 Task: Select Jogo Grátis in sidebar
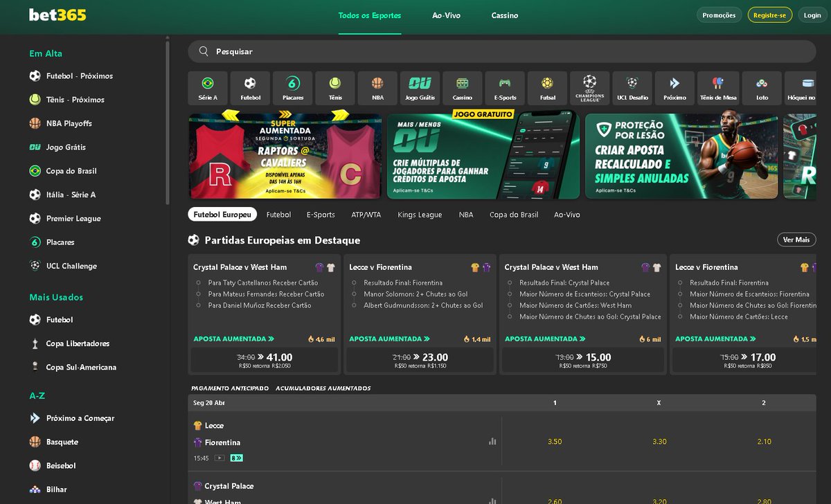click(x=65, y=147)
